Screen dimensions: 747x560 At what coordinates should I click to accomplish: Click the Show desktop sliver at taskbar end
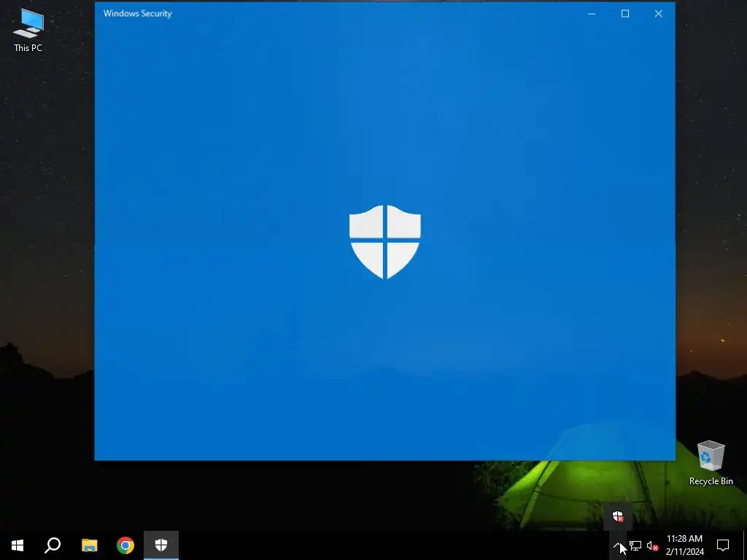pos(745,545)
